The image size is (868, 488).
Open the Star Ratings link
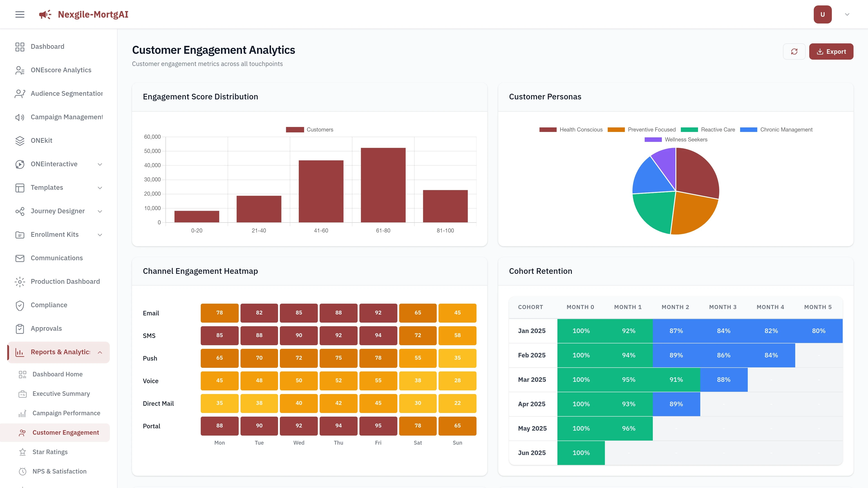pyautogui.click(x=50, y=452)
